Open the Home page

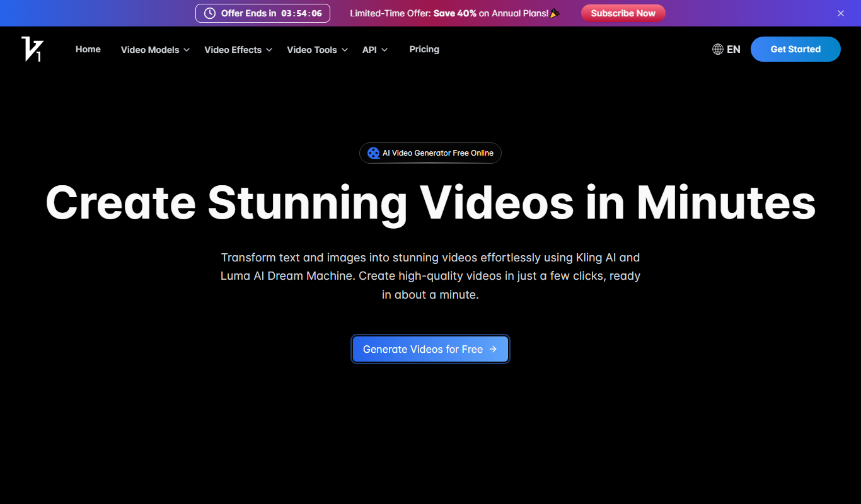(x=88, y=49)
